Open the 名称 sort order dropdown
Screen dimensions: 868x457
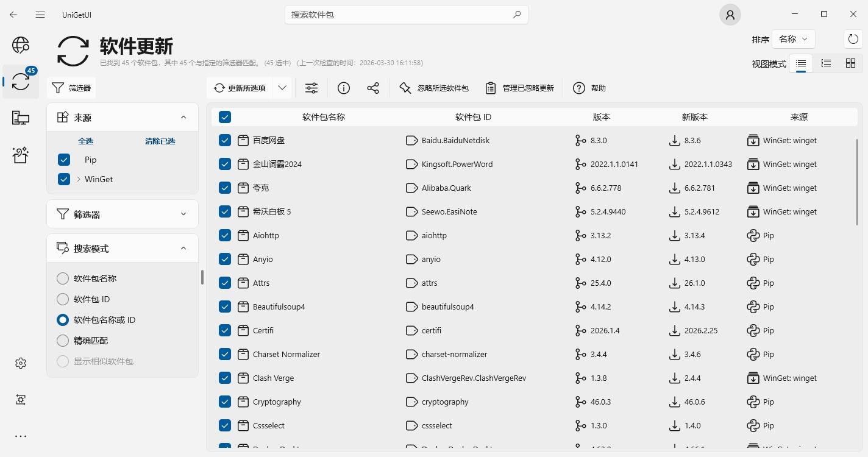coord(793,39)
